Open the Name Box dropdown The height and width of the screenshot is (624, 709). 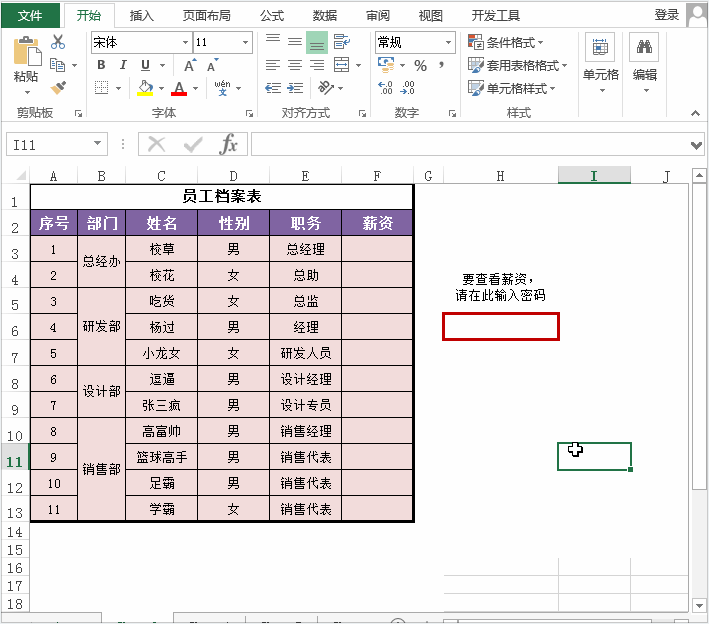point(97,143)
